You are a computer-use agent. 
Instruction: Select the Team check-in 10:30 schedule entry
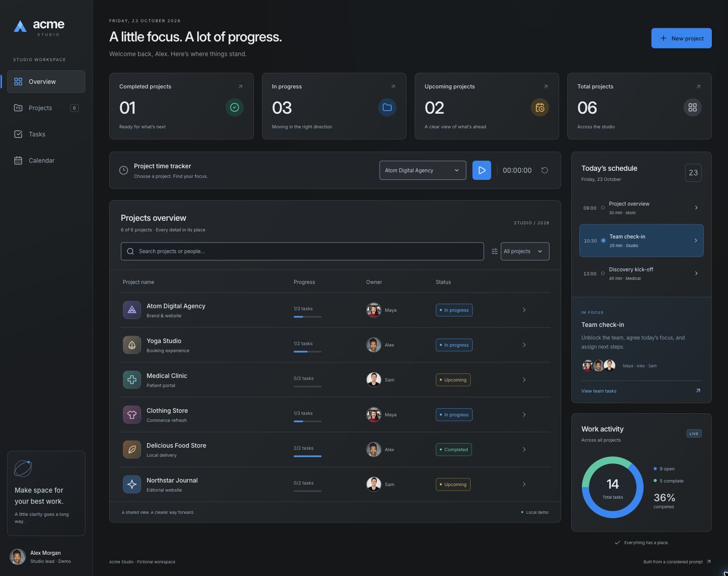point(641,241)
